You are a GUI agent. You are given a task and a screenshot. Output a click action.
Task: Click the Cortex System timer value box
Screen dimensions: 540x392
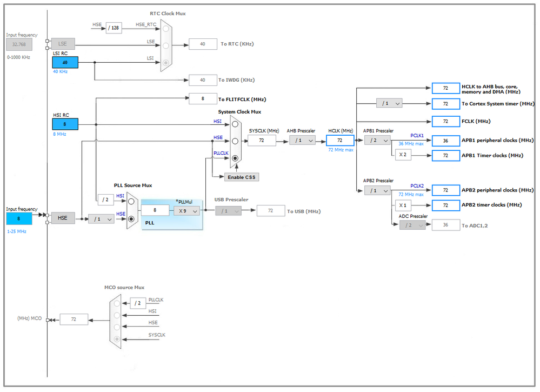click(446, 104)
